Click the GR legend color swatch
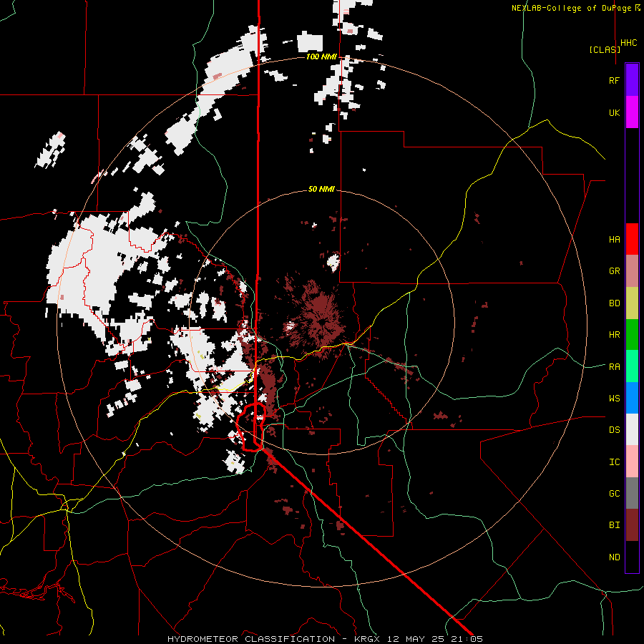The width and height of the screenshot is (644, 644). point(632,271)
